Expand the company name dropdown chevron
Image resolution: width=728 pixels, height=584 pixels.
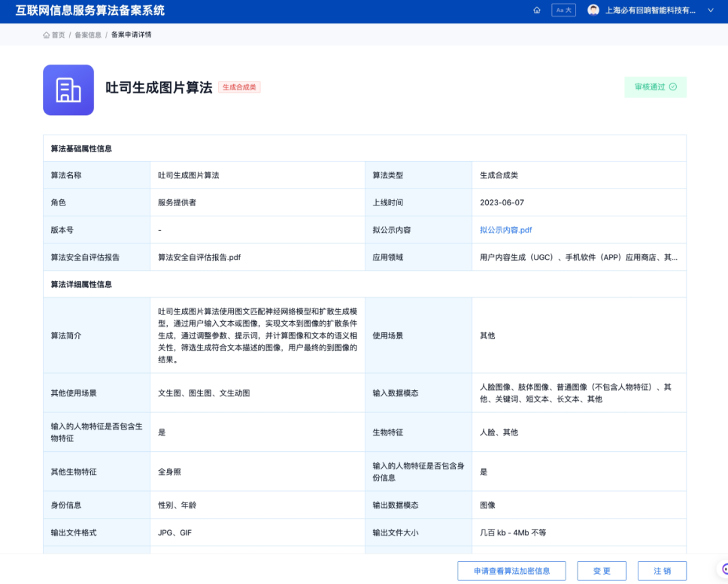click(x=710, y=10)
